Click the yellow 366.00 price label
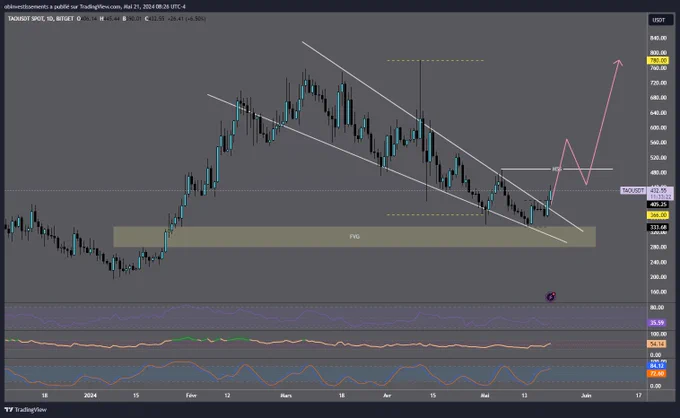The height and width of the screenshot is (418, 680). point(658,215)
